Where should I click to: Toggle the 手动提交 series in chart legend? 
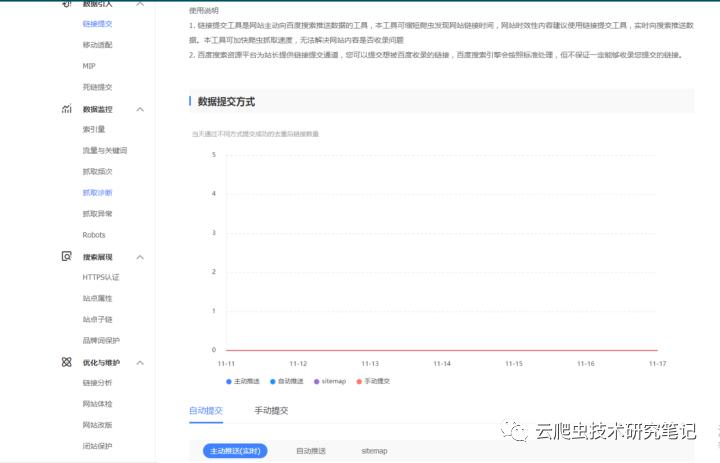373,381
